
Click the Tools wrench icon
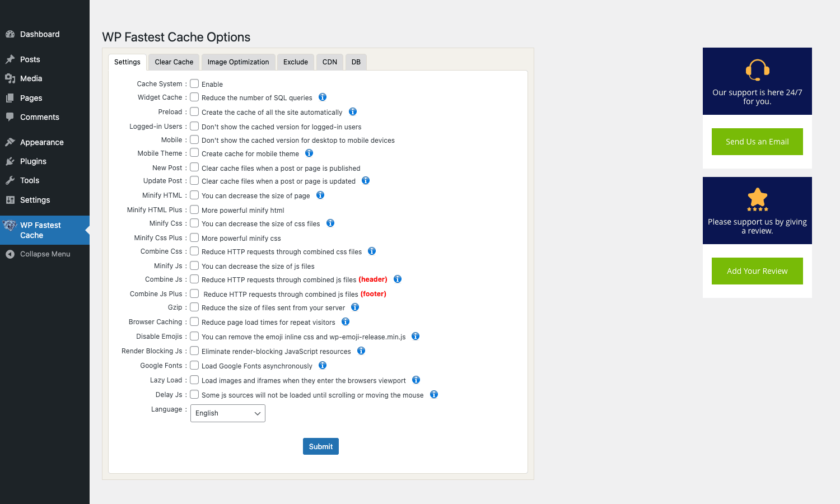pyautogui.click(x=10, y=180)
